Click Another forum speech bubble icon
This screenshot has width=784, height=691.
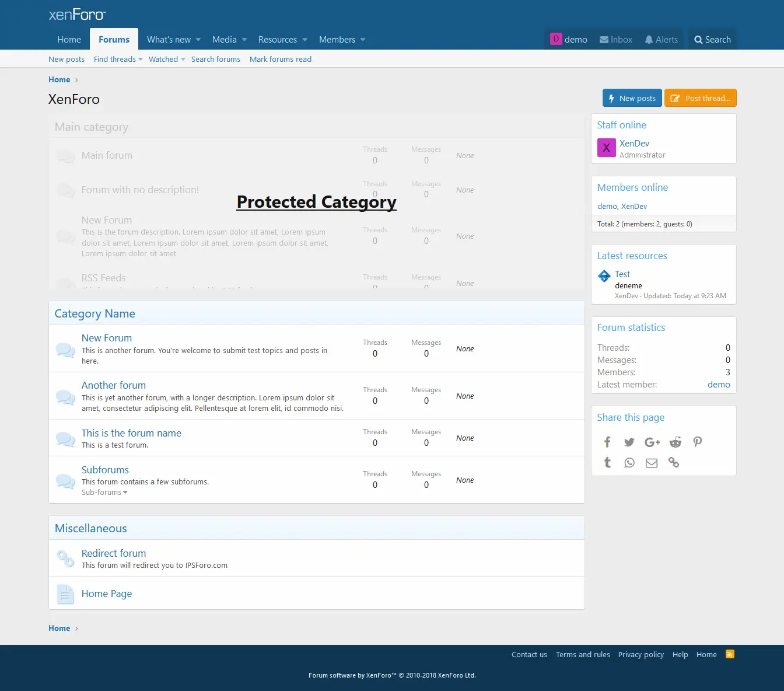click(65, 397)
